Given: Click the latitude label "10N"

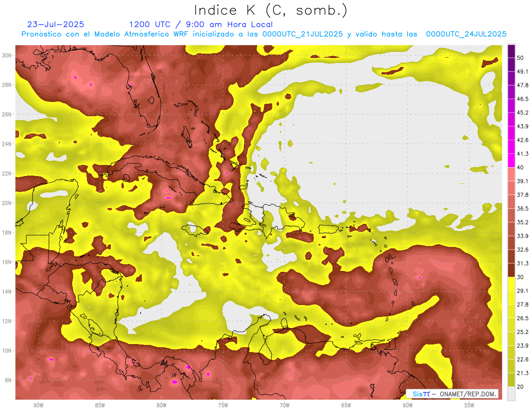Looking at the screenshot, I should click(x=7, y=351).
